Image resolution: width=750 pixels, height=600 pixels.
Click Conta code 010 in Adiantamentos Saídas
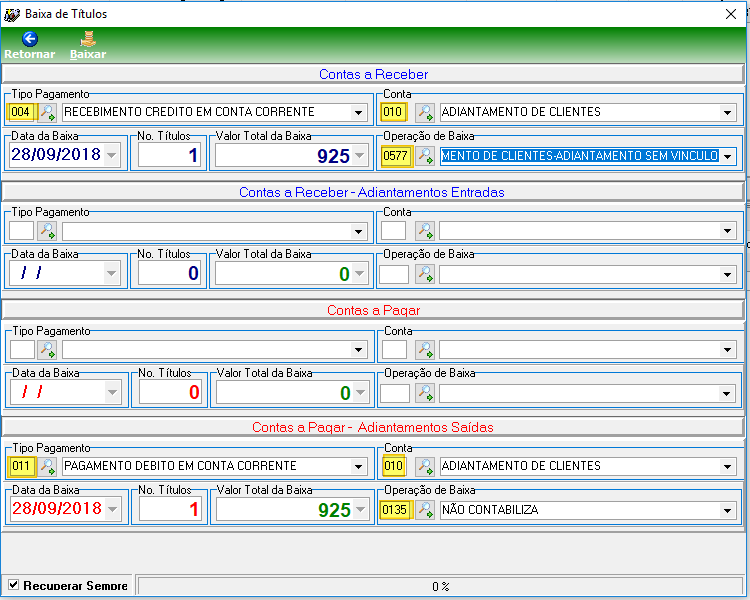pyautogui.click(x=394, y=466)
